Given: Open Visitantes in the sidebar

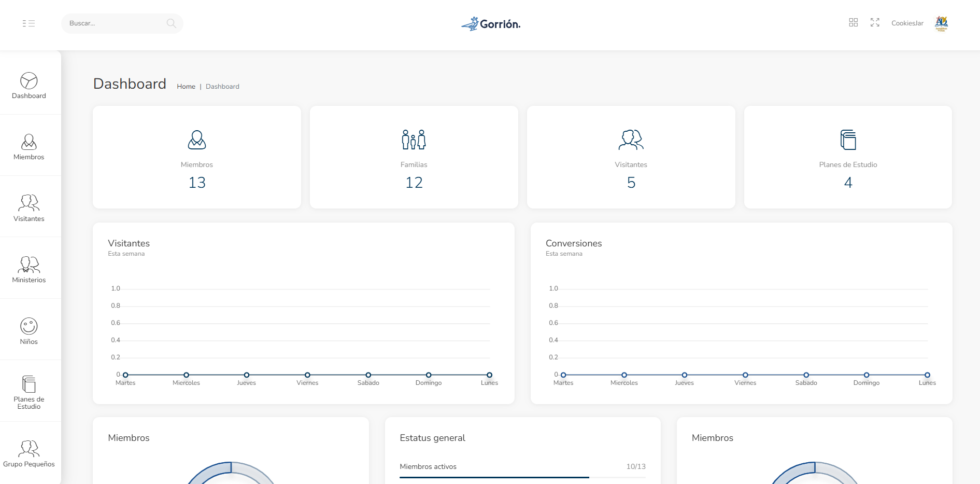Looking at the screenshot, I should (29, 209).
